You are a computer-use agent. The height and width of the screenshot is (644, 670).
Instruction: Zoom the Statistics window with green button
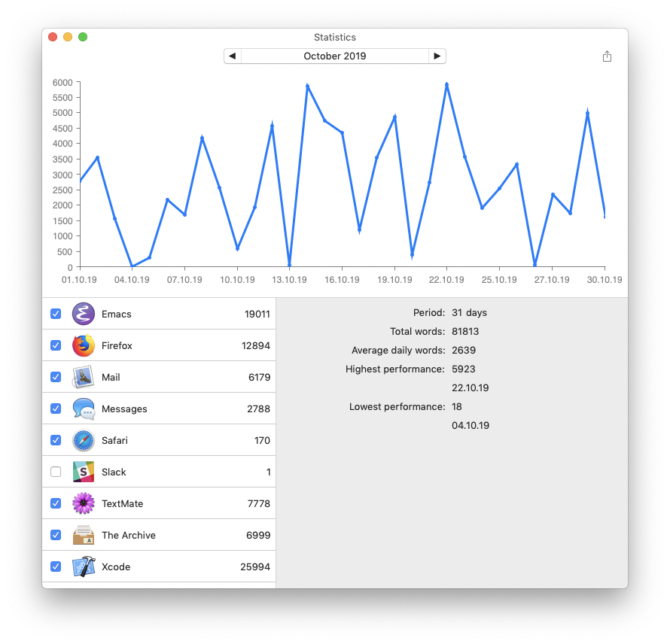point(83,37)
